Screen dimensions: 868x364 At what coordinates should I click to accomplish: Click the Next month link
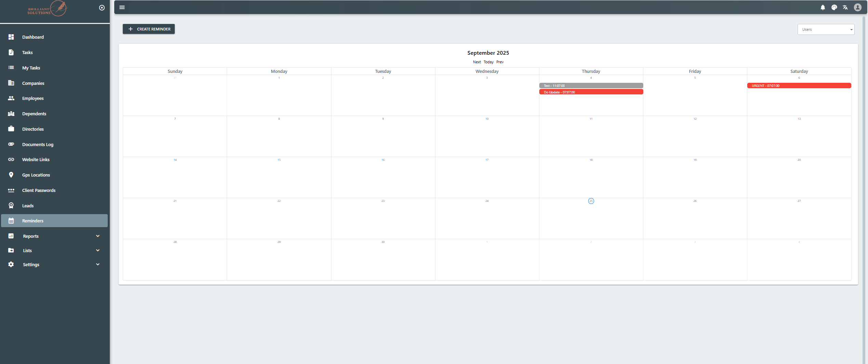click(477, 62)
